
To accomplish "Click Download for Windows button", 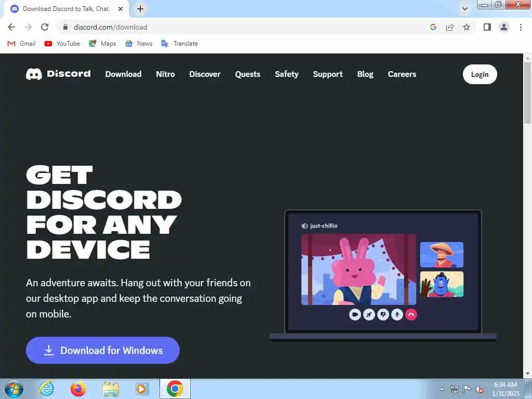I will tap(103, 350).
